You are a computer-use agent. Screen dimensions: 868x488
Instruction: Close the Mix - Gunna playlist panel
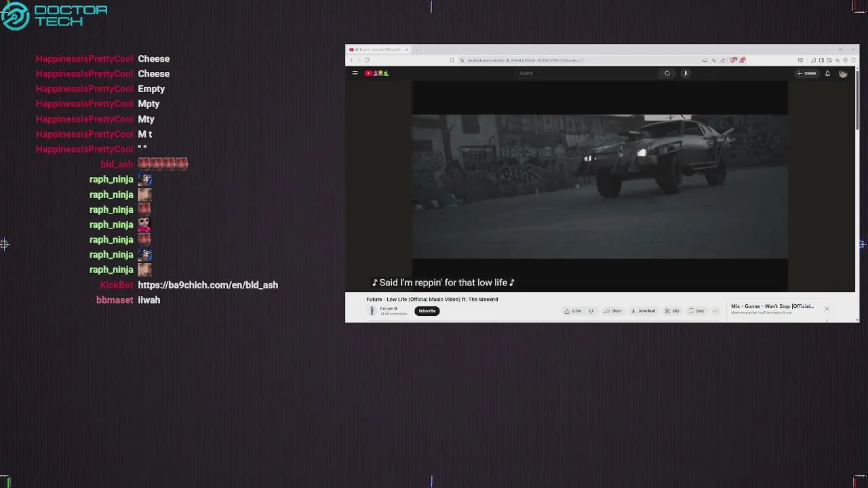tap(827, 309)
